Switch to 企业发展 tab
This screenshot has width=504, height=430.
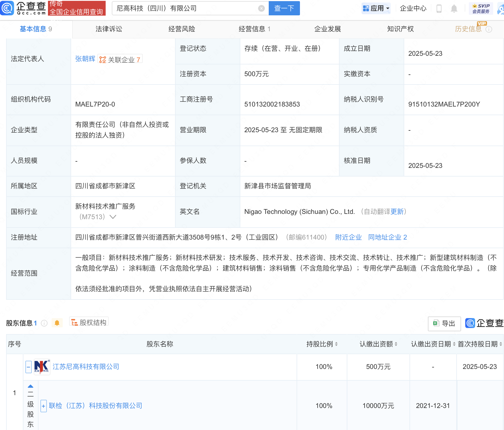coord(328,29)
